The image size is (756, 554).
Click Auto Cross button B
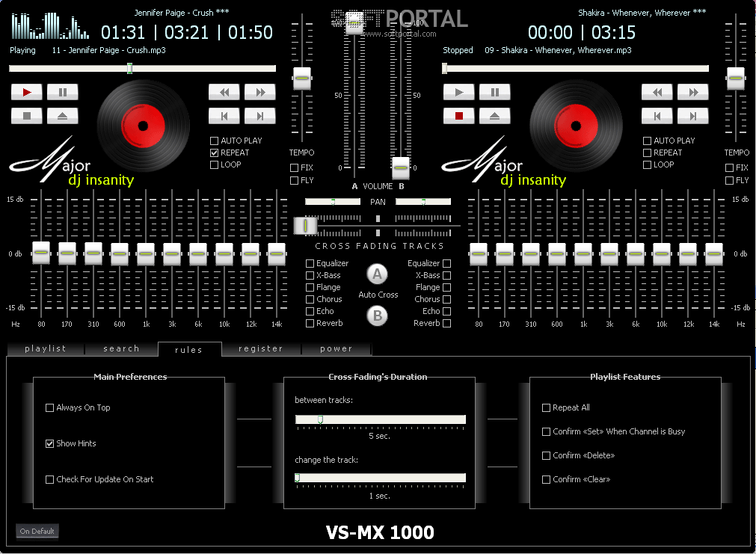pos(378,316)
